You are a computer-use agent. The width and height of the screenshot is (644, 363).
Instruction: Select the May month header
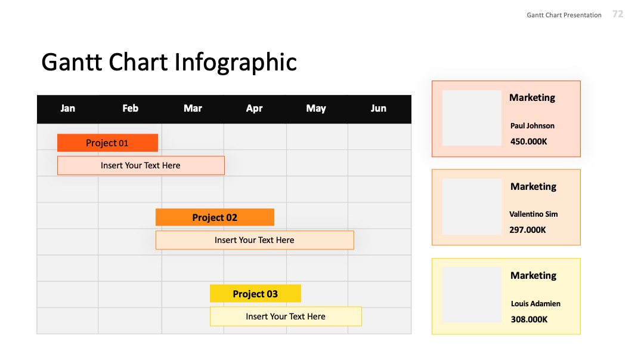[x=316, y=109]
